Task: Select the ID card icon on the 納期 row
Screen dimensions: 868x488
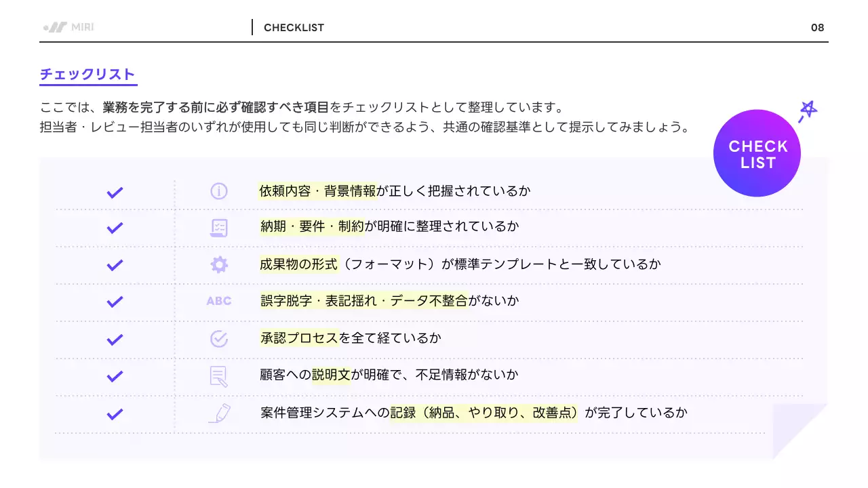Action: [218, 228]
